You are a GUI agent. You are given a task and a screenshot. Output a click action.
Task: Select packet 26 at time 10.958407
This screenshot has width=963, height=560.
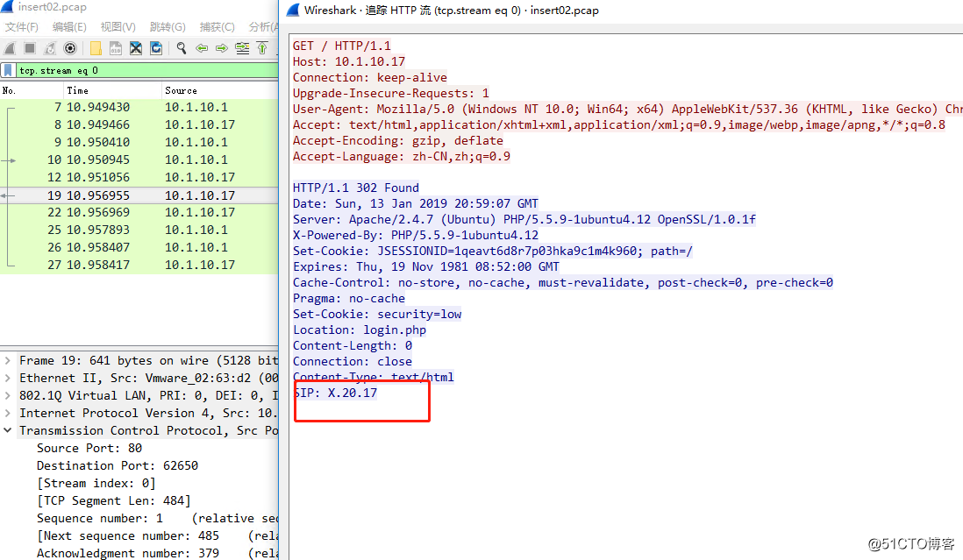[139, 248]
